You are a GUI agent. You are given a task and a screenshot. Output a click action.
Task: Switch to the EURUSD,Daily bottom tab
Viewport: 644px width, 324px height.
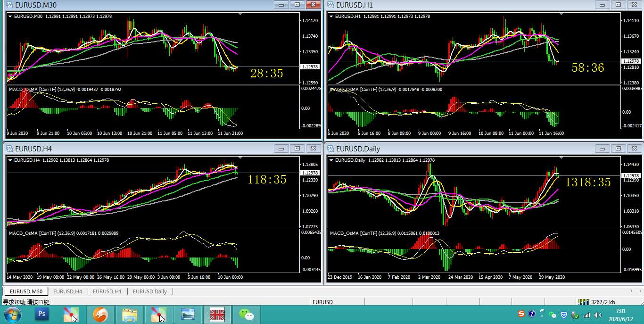click(x=150, y=291)
